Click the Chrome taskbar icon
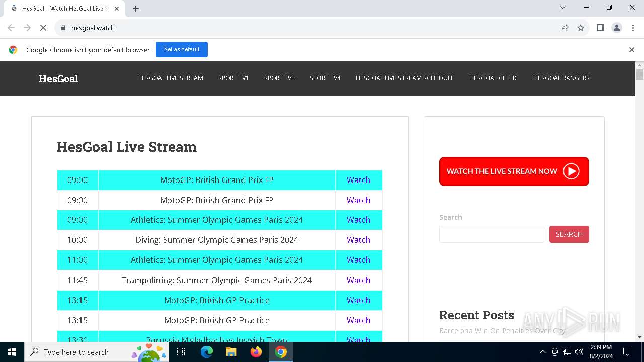The image size is (644, 362). [x=281, y=352]
